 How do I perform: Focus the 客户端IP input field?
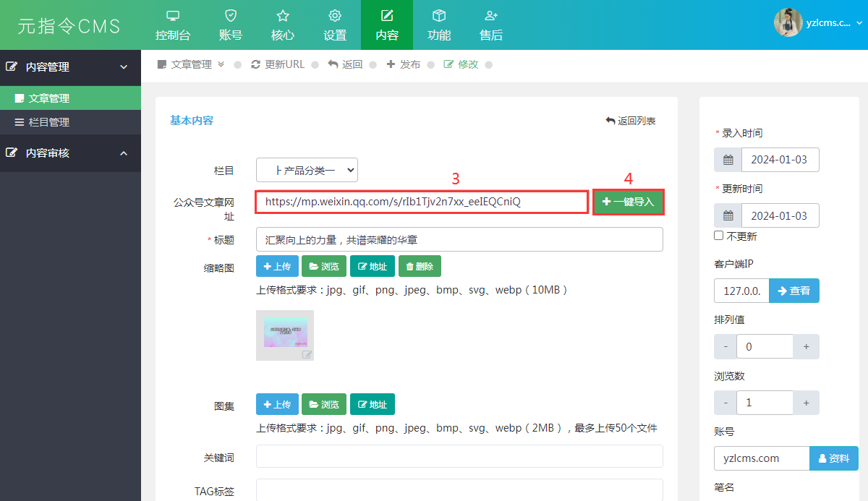741,290
